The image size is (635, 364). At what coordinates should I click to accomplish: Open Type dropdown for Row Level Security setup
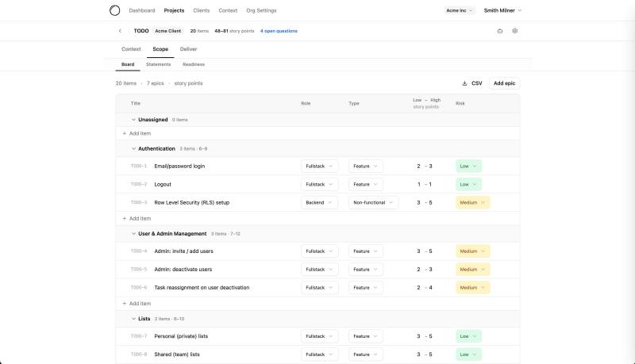click(373, 202)
